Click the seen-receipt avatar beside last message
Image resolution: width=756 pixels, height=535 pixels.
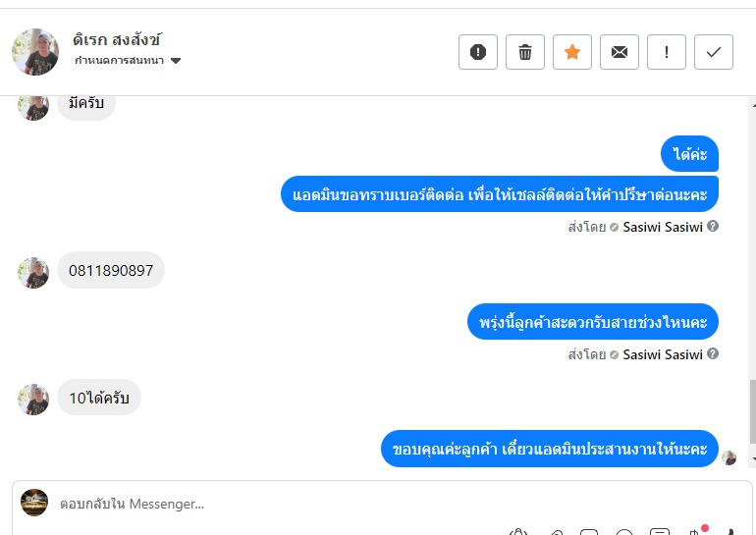[729, 457]
